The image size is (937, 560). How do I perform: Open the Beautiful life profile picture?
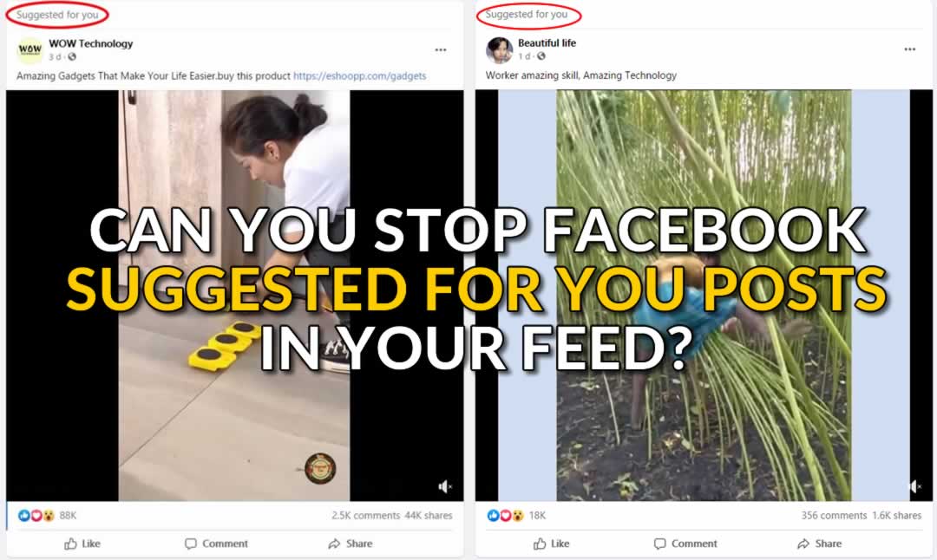click(x=499, y=49)
